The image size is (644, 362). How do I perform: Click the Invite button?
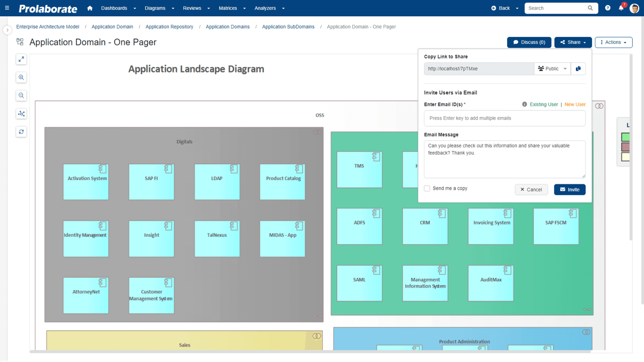pyautogui.click(x=570, y=190)
